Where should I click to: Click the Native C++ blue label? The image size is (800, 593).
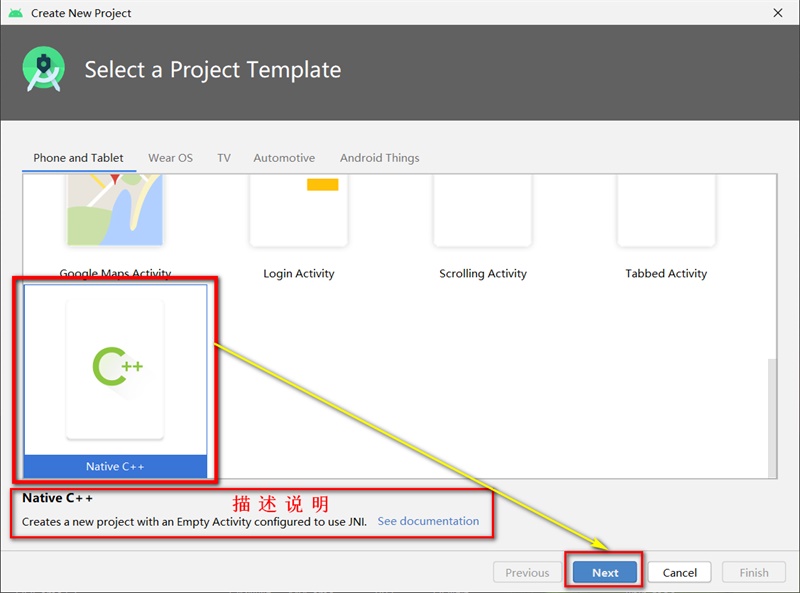click(115, 466)
